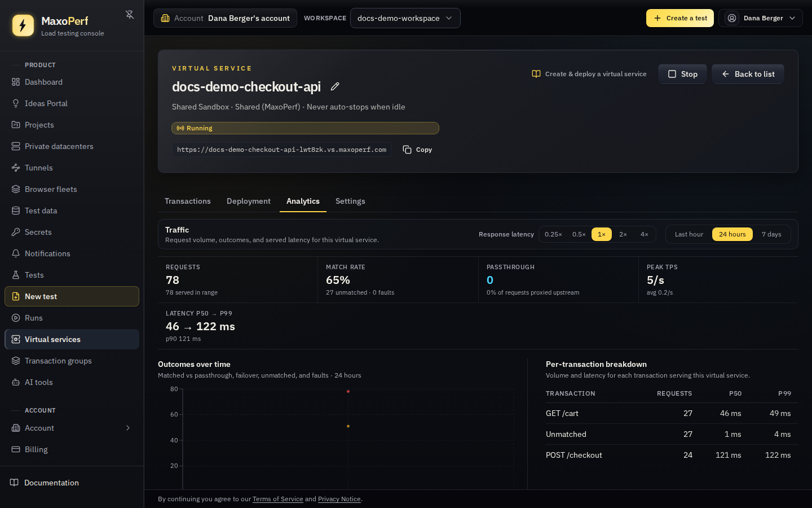Click the Private datacenters server icon
This screenshot has width=812, height=508.
[x=16, y=146]
